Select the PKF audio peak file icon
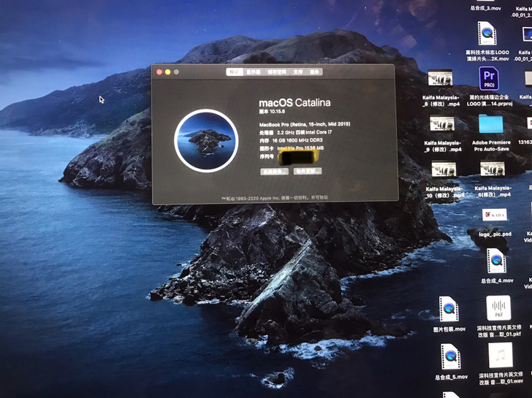 [498, 308]
